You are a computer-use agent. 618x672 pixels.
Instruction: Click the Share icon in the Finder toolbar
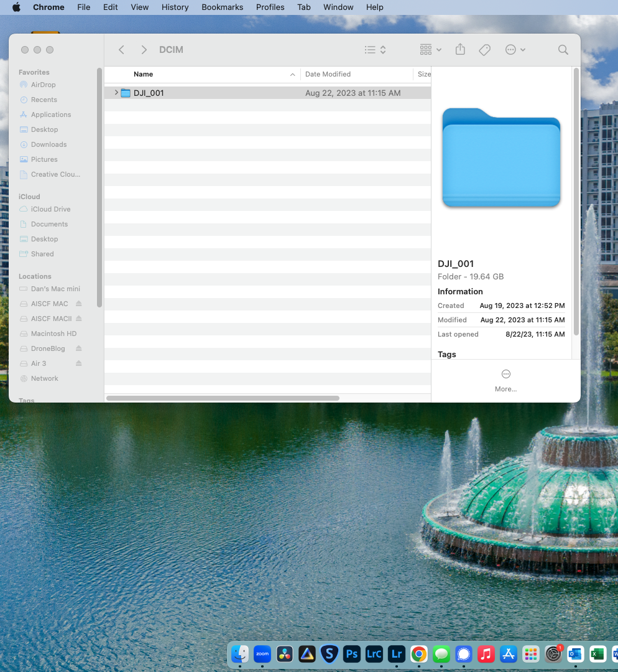click(461, 49)
